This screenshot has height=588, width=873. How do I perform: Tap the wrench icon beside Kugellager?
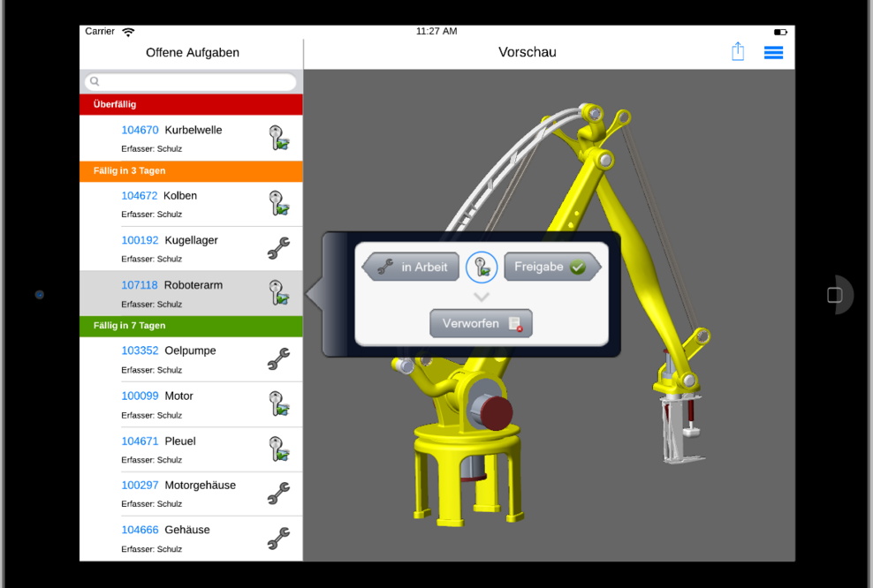point(278,249)
